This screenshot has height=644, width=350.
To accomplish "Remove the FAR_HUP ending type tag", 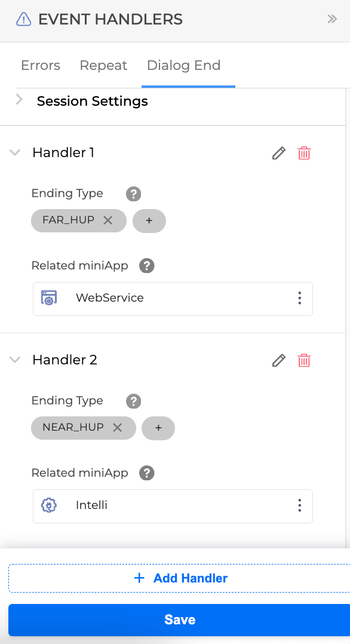I will pyautogui.click(x=108, y=220).
